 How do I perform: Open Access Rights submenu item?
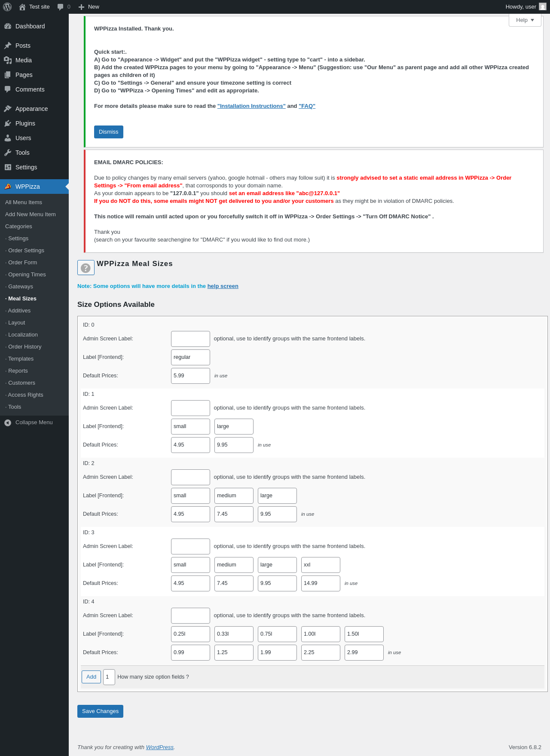pyautogui.click(x=24, y=395)
